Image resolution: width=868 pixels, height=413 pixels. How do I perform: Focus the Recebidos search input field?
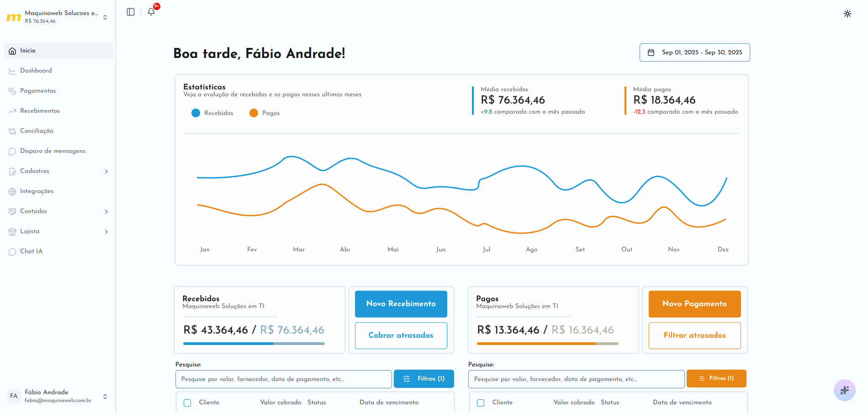click(x=283, y=379)
